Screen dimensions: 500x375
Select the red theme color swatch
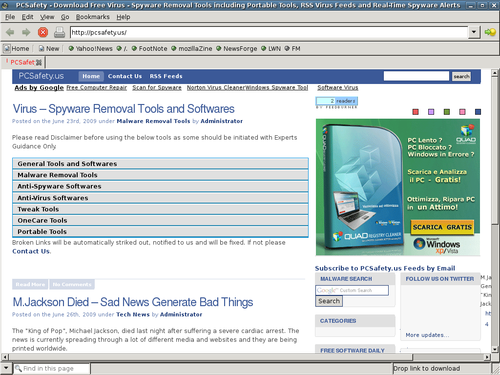coord(415,112)
